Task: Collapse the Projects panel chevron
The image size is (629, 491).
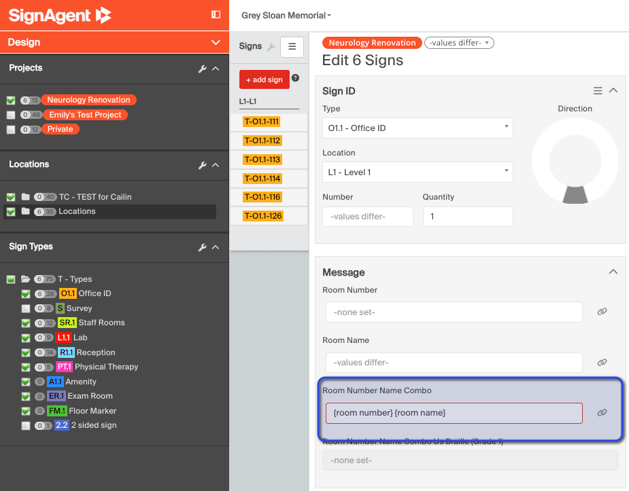Action: (x=216, y=69)
